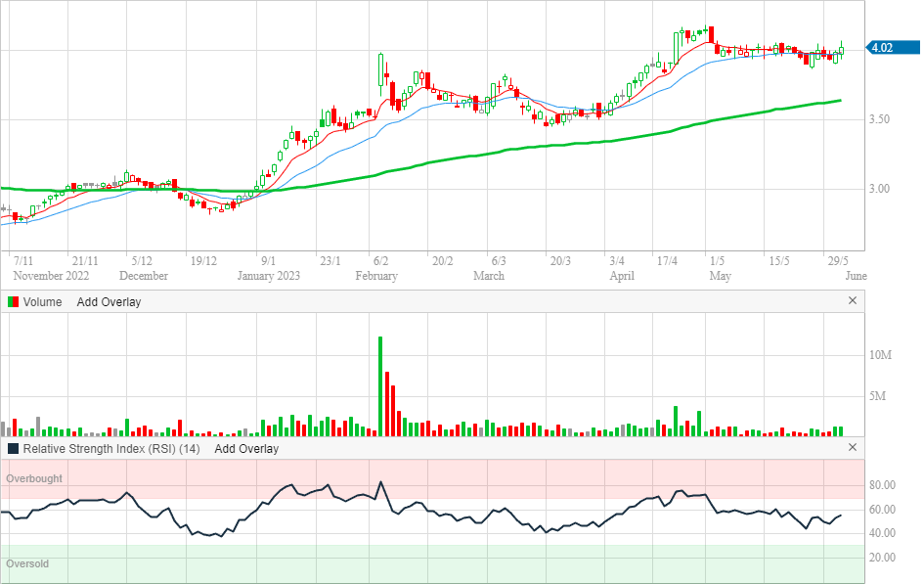The width and height of the screenshot is (924, 584).
Task: Click the 6/2 date marker on time axis
Action: (381, 261)
